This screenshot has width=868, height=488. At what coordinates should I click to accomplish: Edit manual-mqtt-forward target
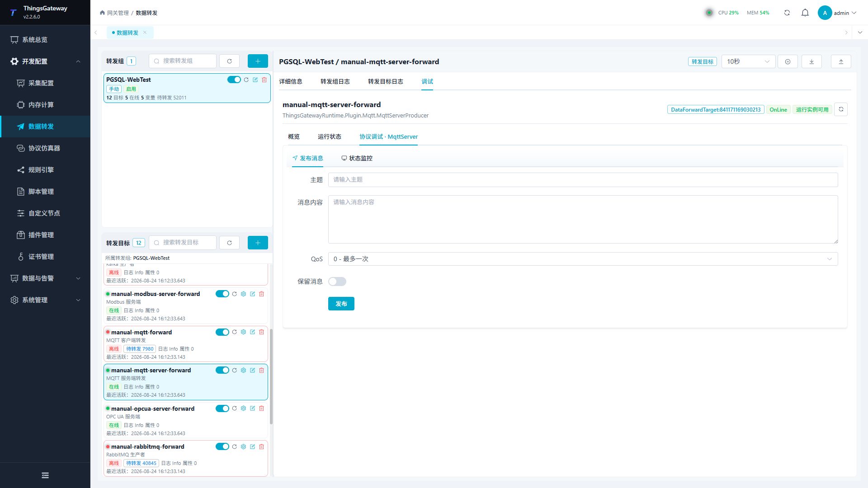[x=253, y=332]
